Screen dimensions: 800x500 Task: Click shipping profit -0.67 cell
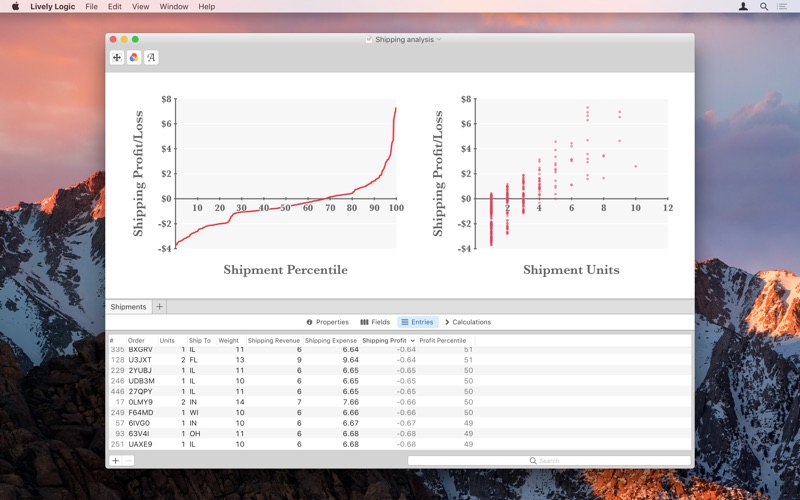(407, 423)
